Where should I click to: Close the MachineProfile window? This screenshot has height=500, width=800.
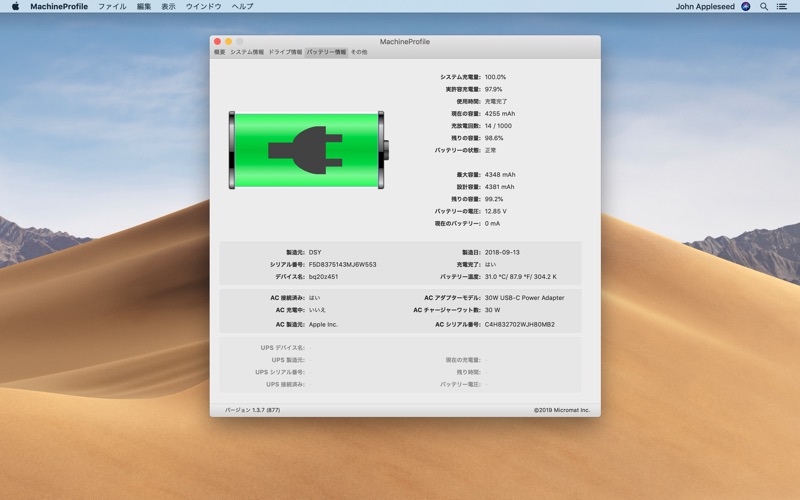[217, 41]
